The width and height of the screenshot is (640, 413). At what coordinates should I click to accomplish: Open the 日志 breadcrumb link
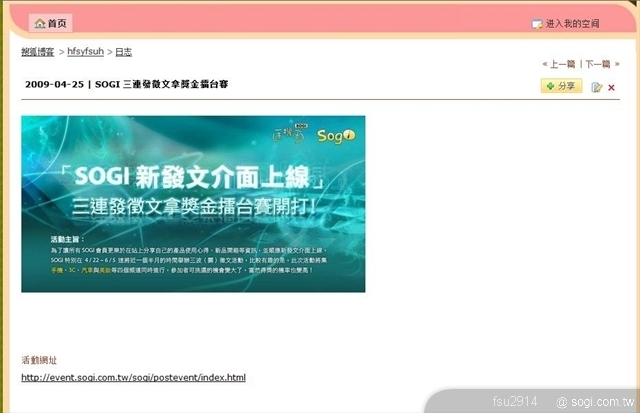click(124, 52)
